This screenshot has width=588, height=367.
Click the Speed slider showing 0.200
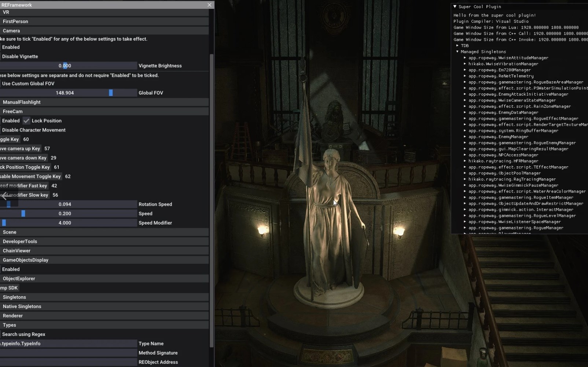(68, 214)
